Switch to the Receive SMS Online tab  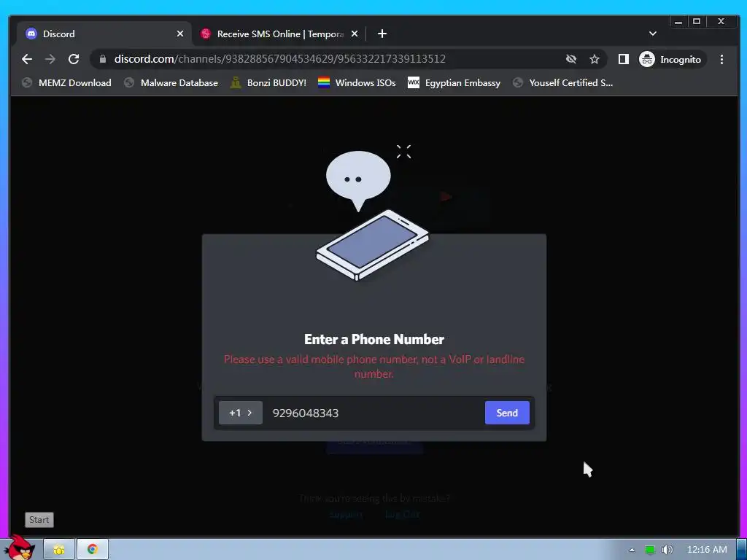(279, 34)
